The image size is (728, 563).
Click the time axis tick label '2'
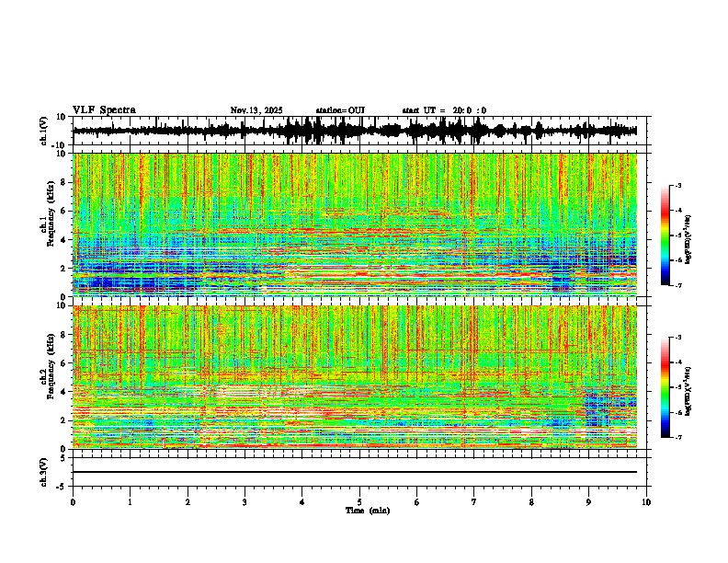tap(188, 502)
